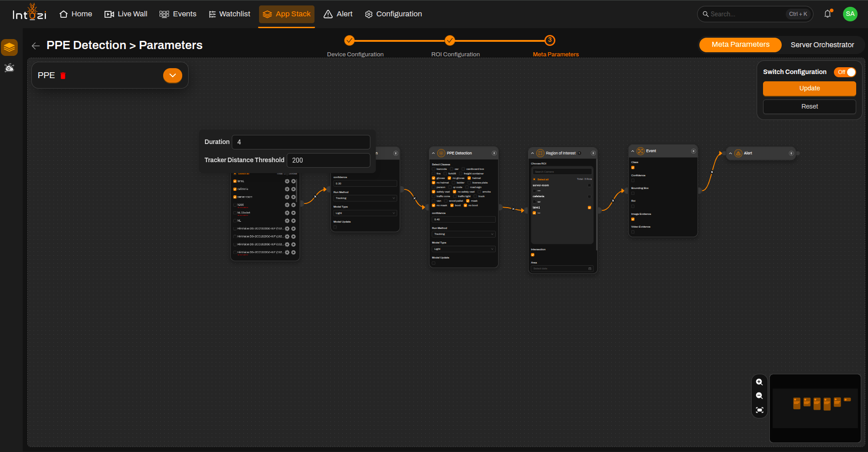
Task: Remove the edge between Event and Alert
Action: point(712,172)
